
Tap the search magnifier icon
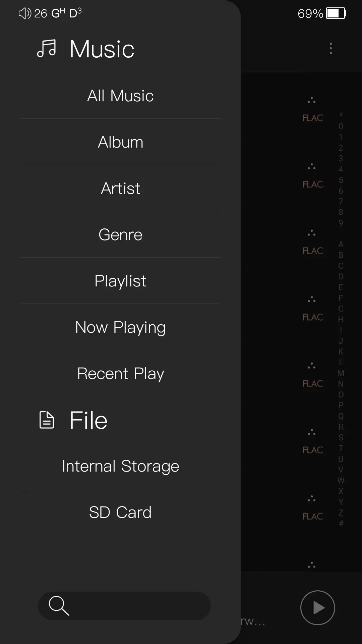59,606
